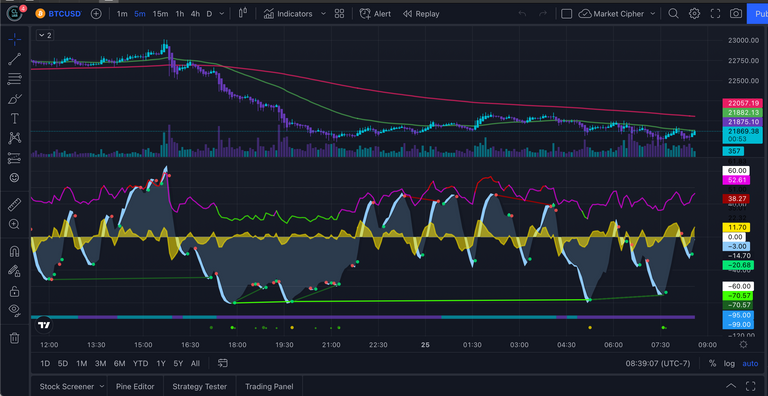The image size is (768, 396).
Task: Toggle stay in drawing mode
Action: coord(15,271)
